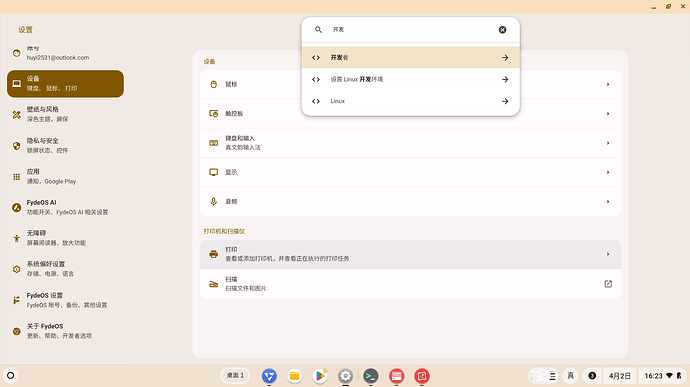The height and width of the screenshot is (387, 690).
Task: Expand chevron on 显示 row
Action: 608,172
